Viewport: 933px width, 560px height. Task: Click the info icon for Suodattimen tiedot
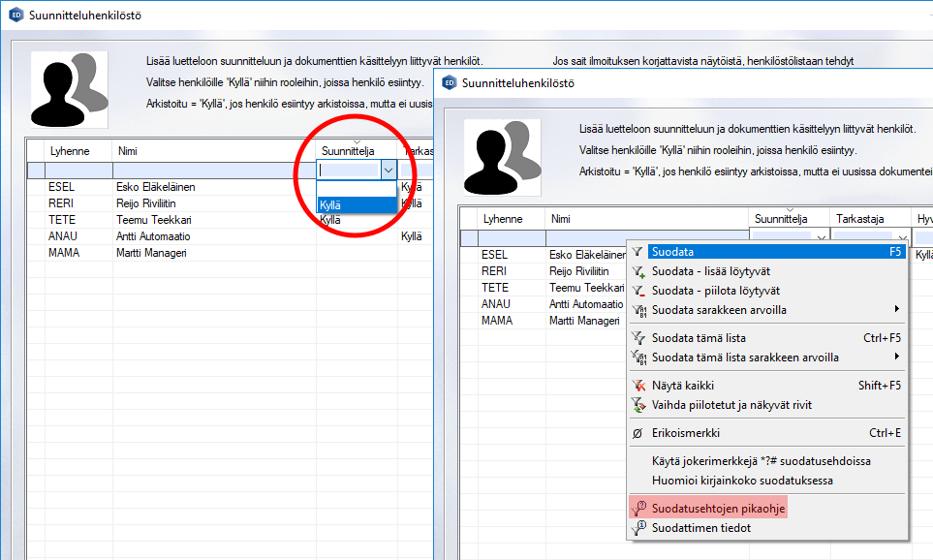pos(638,528)
